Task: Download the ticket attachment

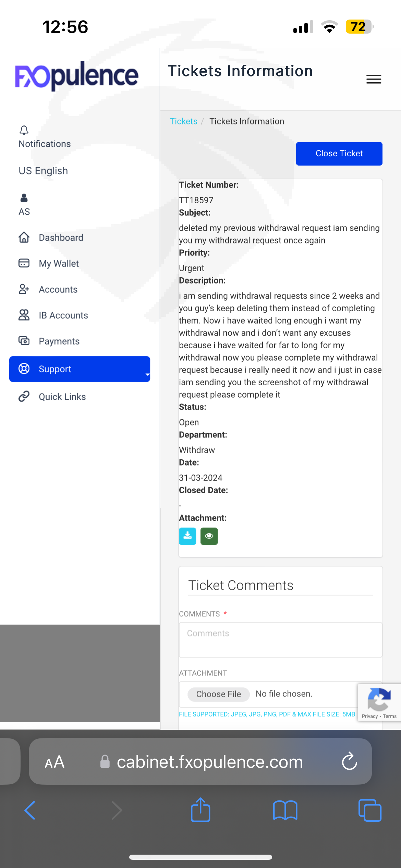Action: pyautogui.click(x=187, y=536)
